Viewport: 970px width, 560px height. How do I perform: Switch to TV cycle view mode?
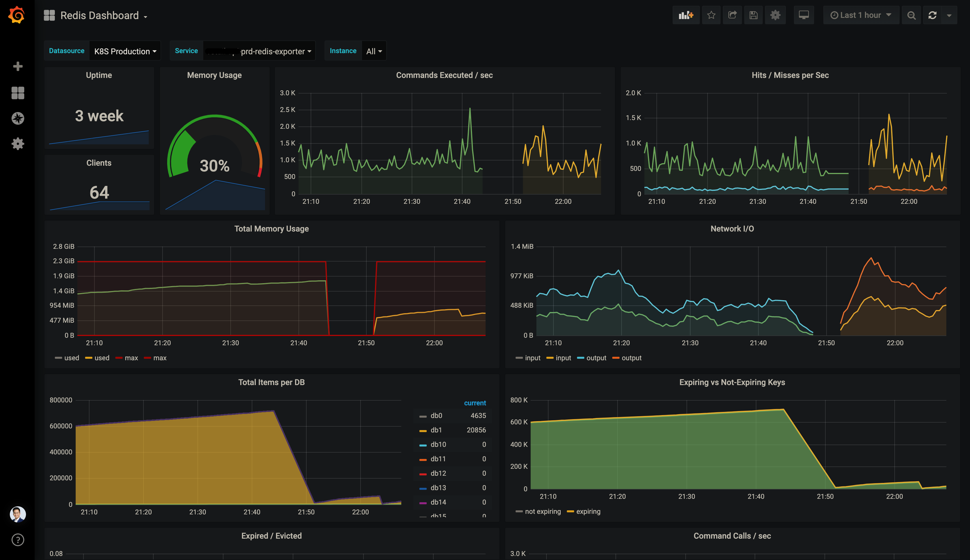pos(803,15)
